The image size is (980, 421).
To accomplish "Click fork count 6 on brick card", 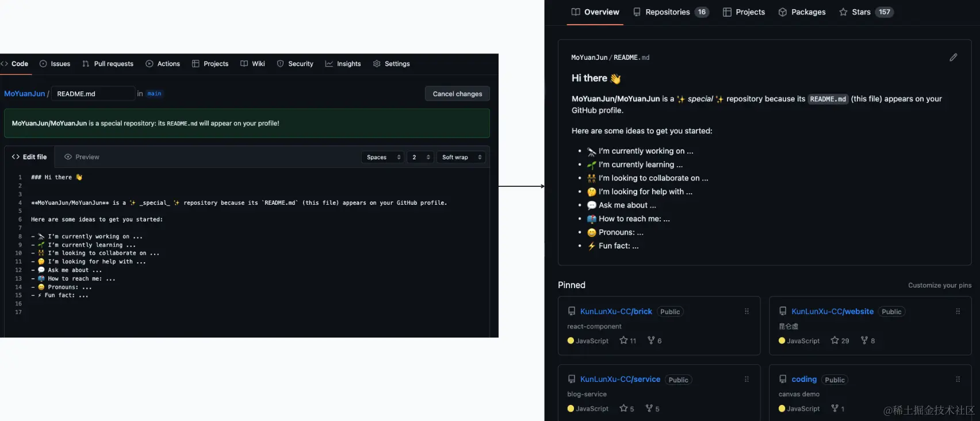I will click(x=654, y=340).
